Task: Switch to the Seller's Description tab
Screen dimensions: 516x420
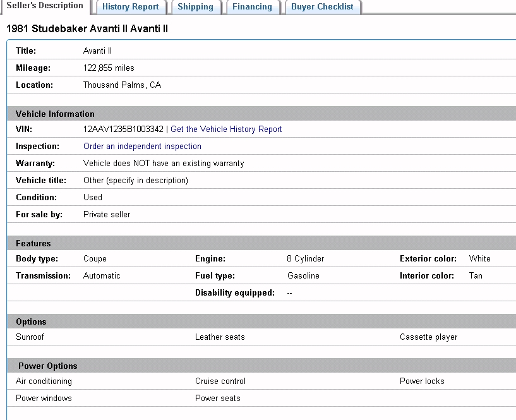Action: (45, 6)
